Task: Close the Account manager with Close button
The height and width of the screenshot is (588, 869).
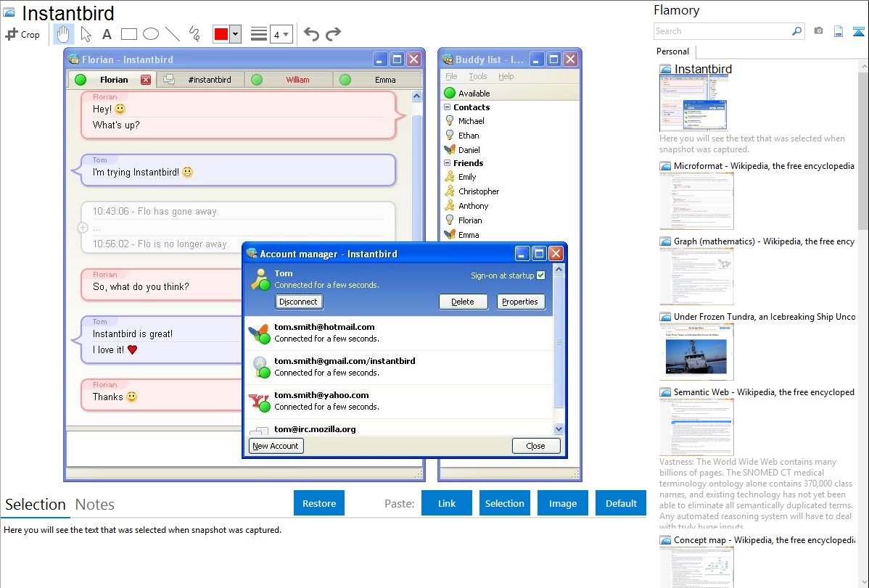Action: (535, 446)
